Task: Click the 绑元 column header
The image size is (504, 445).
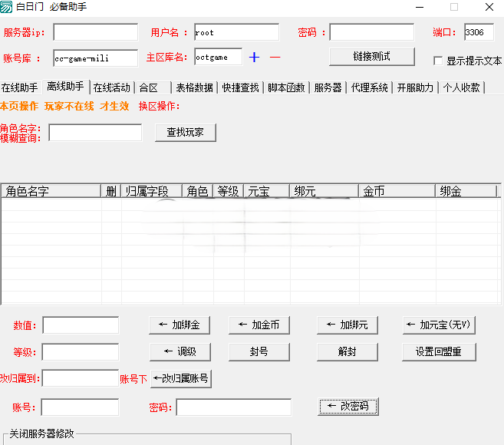Action: click(324, 191)
